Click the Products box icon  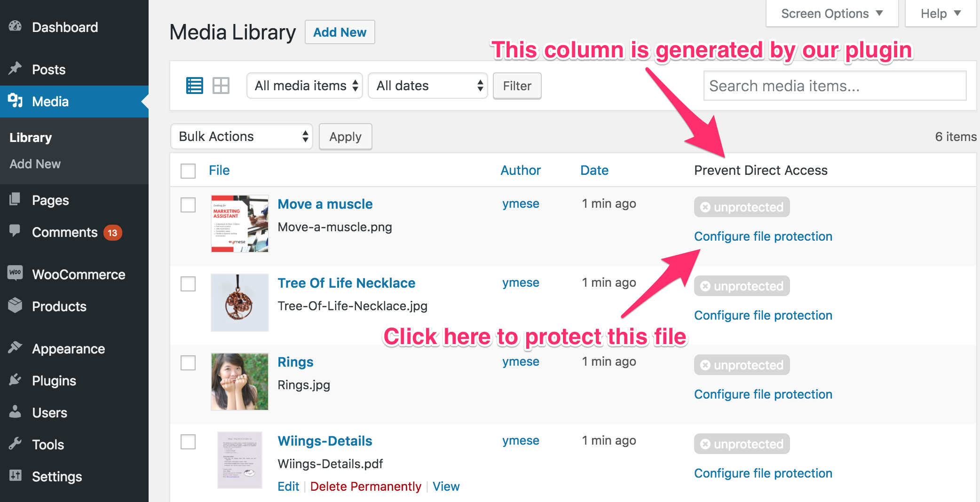click(x=15, y=306)
